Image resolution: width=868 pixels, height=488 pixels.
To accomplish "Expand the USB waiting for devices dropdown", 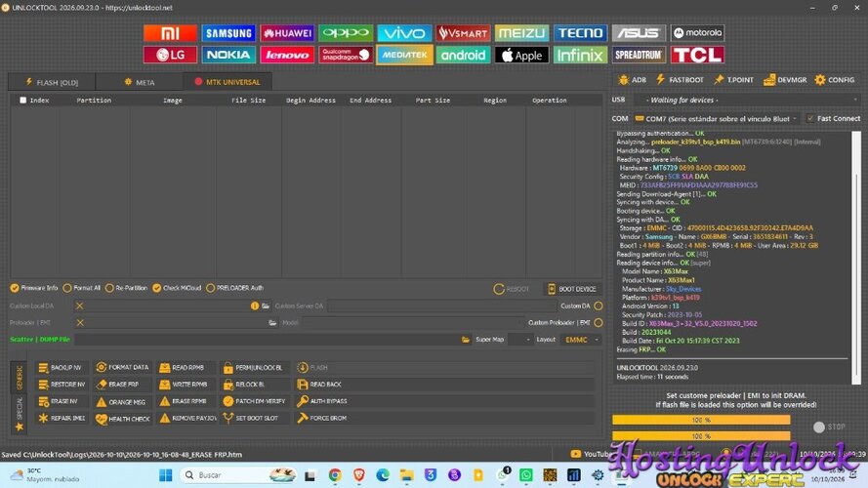I will point(747,101).
